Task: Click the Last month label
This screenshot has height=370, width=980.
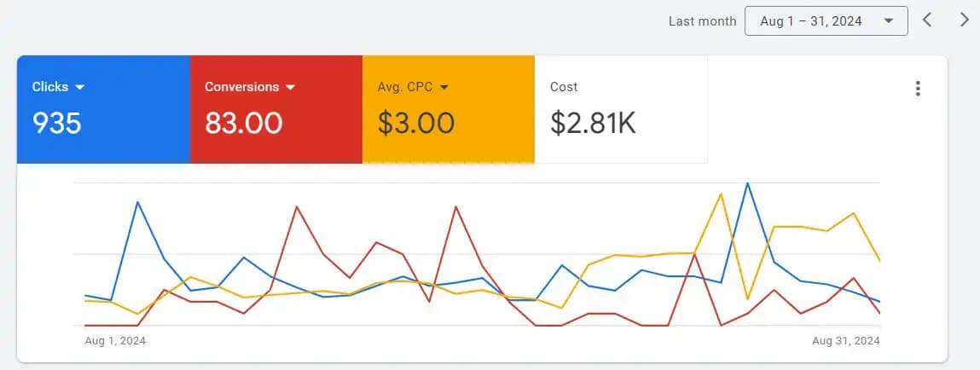Action: pyautogui.click(x=703, y=21)
